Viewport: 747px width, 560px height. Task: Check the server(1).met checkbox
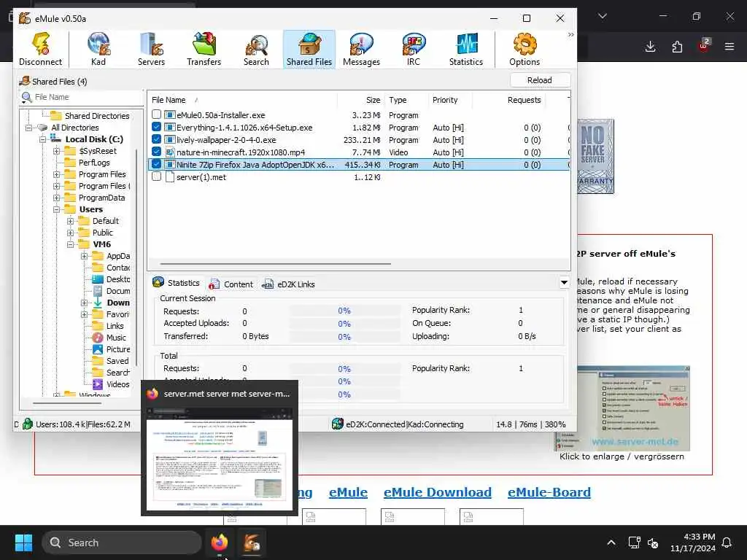coord(156,176)
